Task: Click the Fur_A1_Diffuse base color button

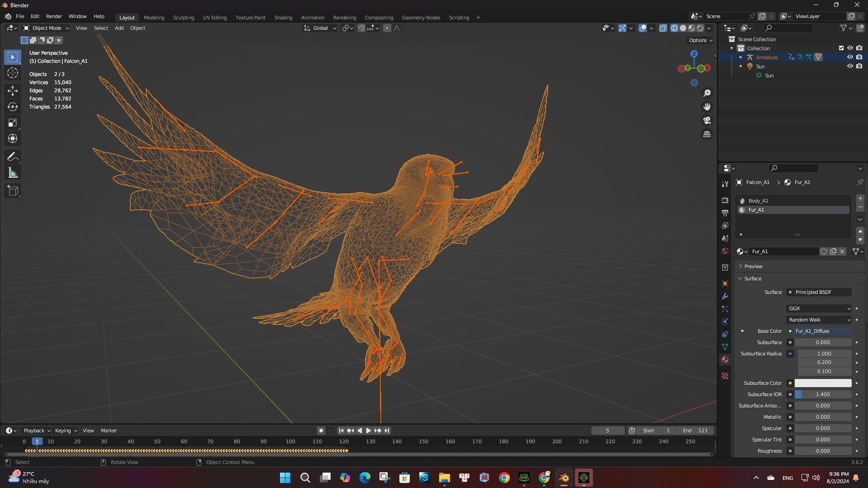Action: (819, 331)
